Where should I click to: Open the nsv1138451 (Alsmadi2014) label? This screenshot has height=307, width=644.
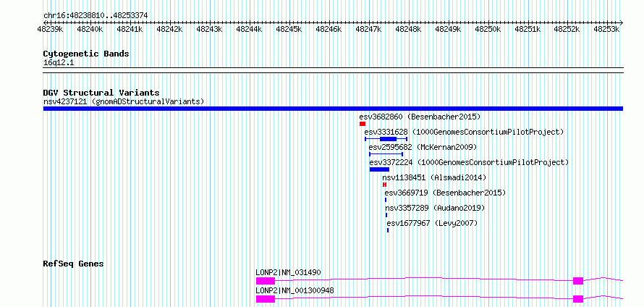[434, 177]
